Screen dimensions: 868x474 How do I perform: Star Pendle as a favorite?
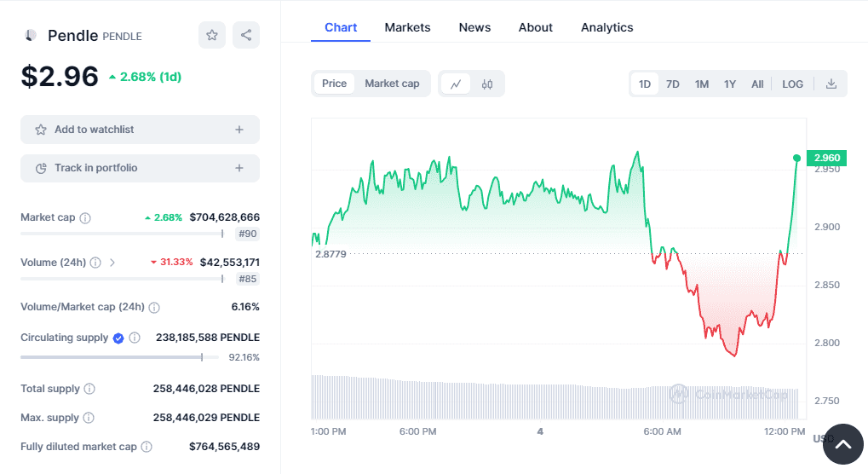pos(212,36)
